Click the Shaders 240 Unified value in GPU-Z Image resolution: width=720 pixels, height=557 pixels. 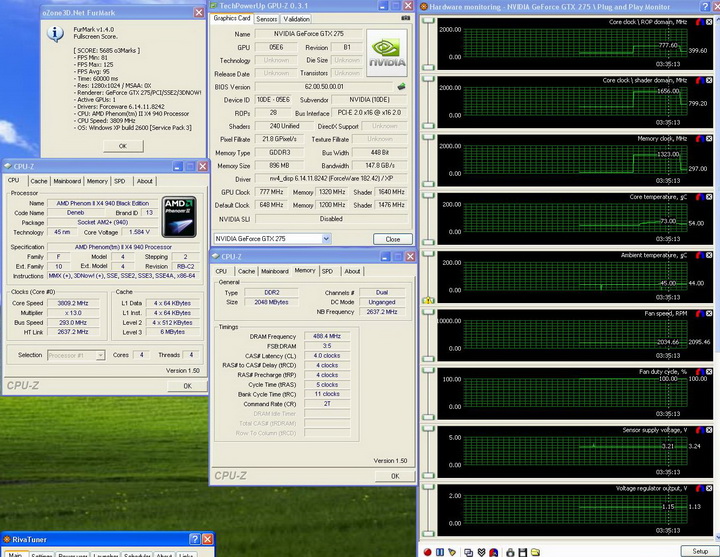coord(285,126)
